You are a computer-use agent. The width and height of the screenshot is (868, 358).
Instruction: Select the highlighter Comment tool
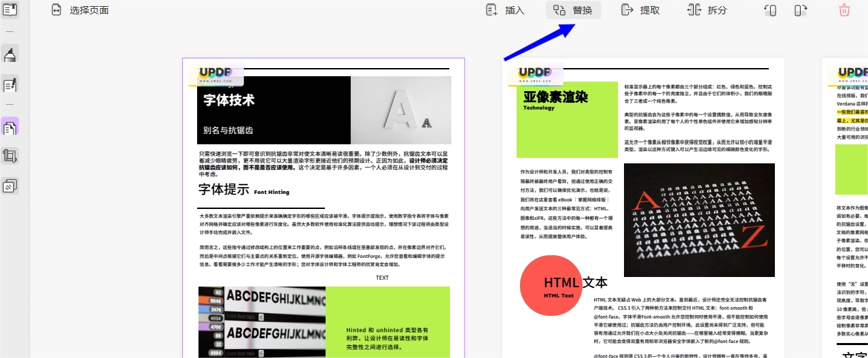10,54
